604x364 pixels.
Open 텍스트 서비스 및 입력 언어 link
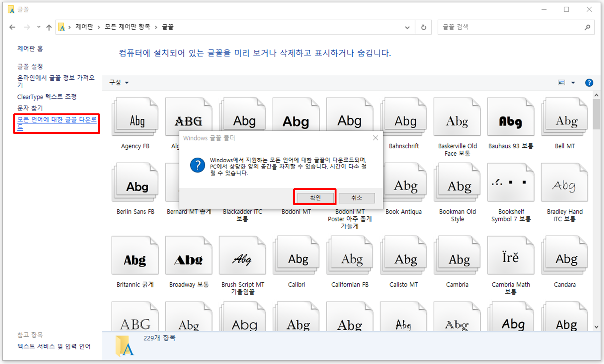[x=54, y=346]
